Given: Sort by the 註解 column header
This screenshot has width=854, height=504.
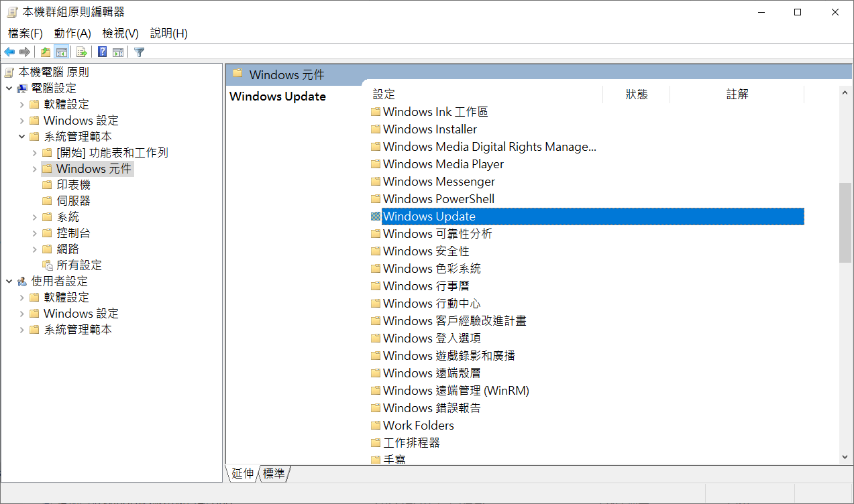Looking at the screenshot, I should 737,94.
